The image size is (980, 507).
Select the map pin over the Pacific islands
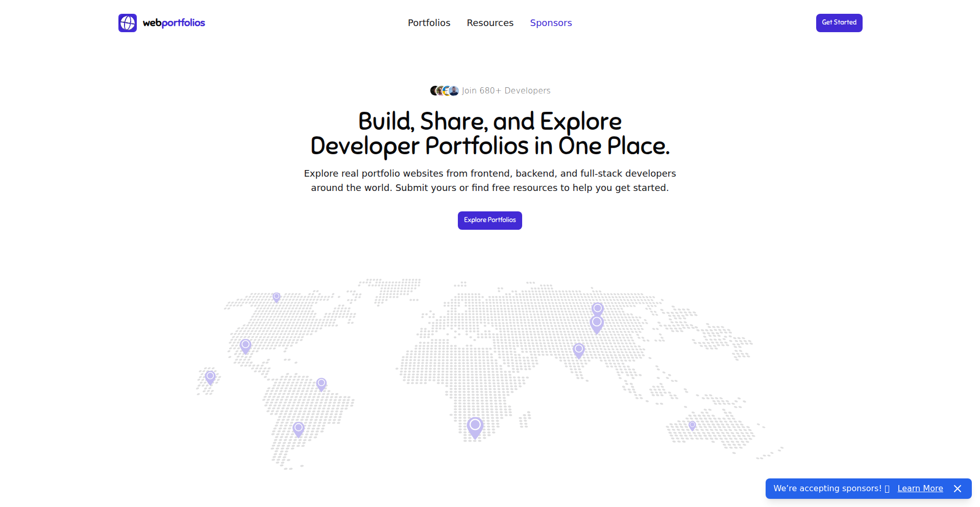210,378
